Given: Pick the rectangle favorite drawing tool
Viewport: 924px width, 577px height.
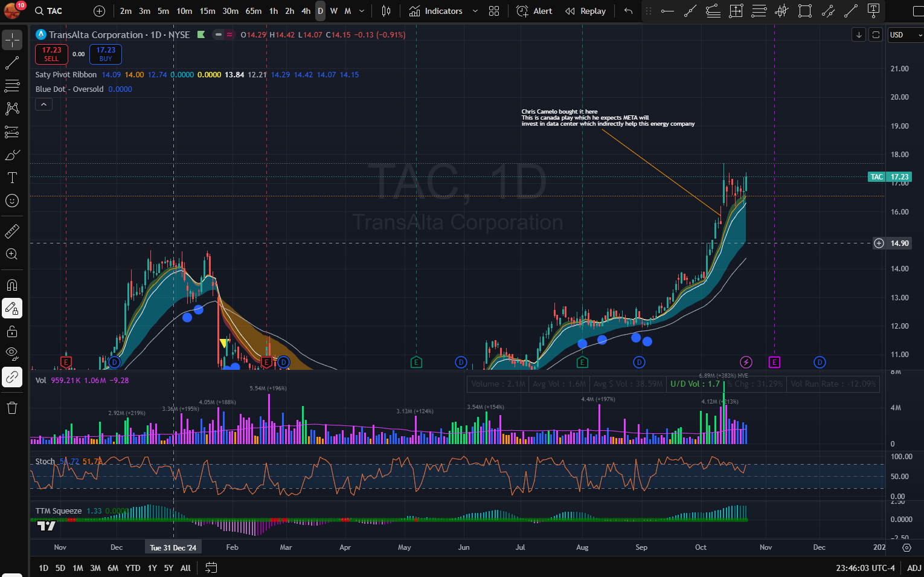Looking at the screenshot, I should pos(804,11).
